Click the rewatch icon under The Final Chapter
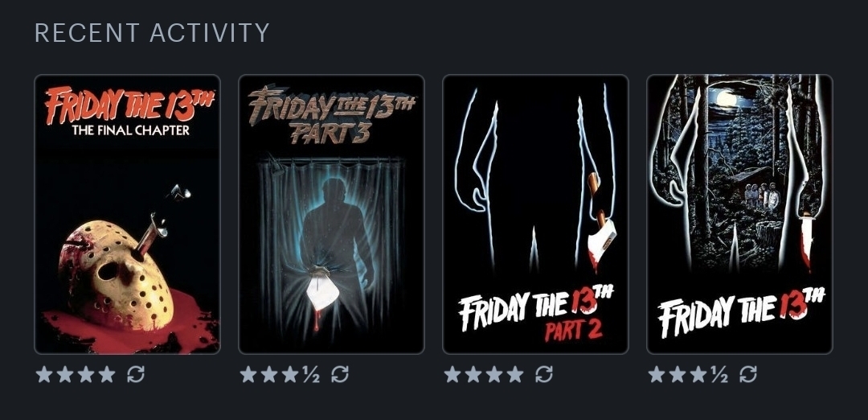The image size is (868, 420). (x=136, y=375)
